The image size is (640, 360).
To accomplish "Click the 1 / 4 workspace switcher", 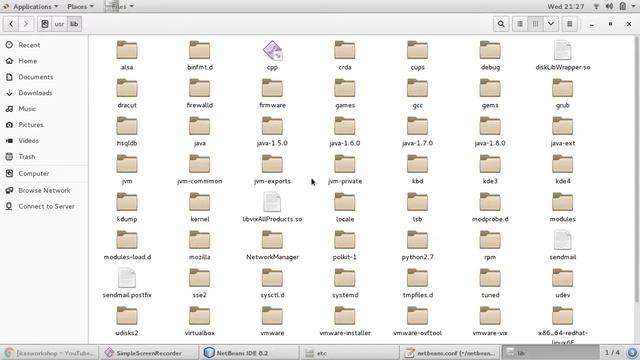I will 612,352.
